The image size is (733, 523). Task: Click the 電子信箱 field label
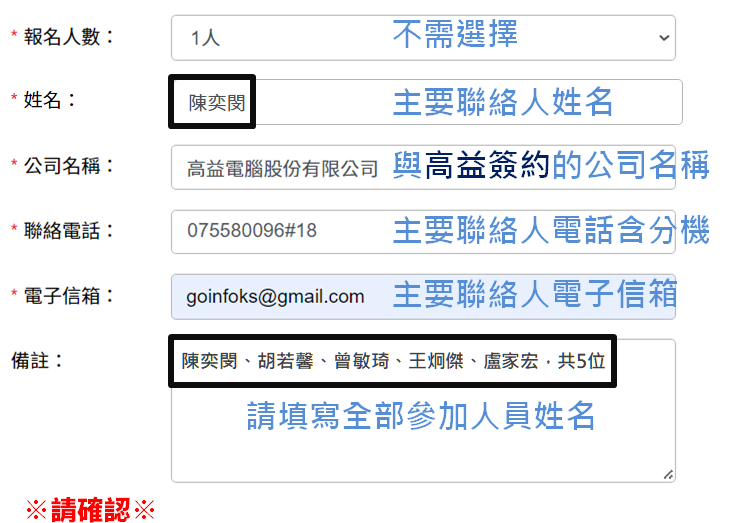[70, 295]
